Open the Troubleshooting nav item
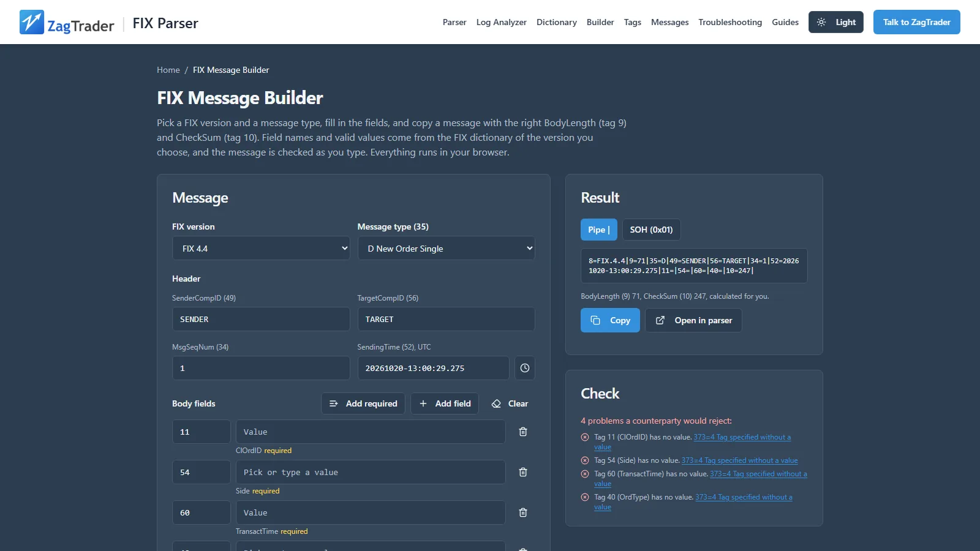 (x=730, y=22)
